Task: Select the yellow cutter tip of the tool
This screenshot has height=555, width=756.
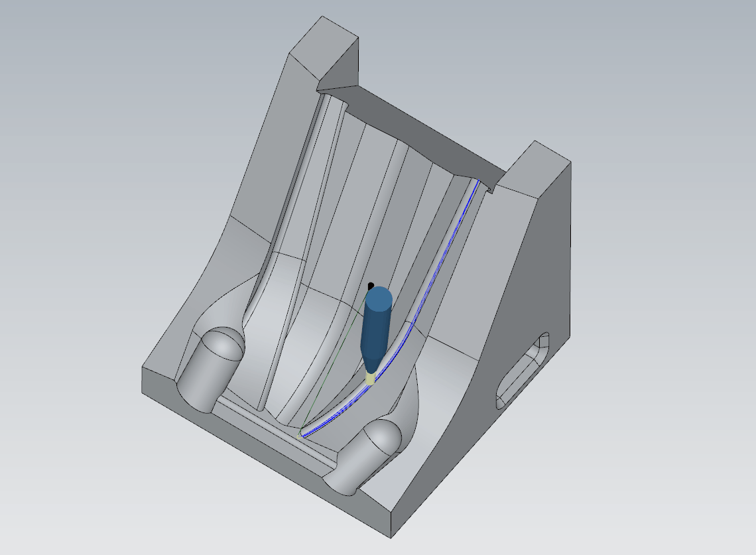Action: (x=370, y=378)
